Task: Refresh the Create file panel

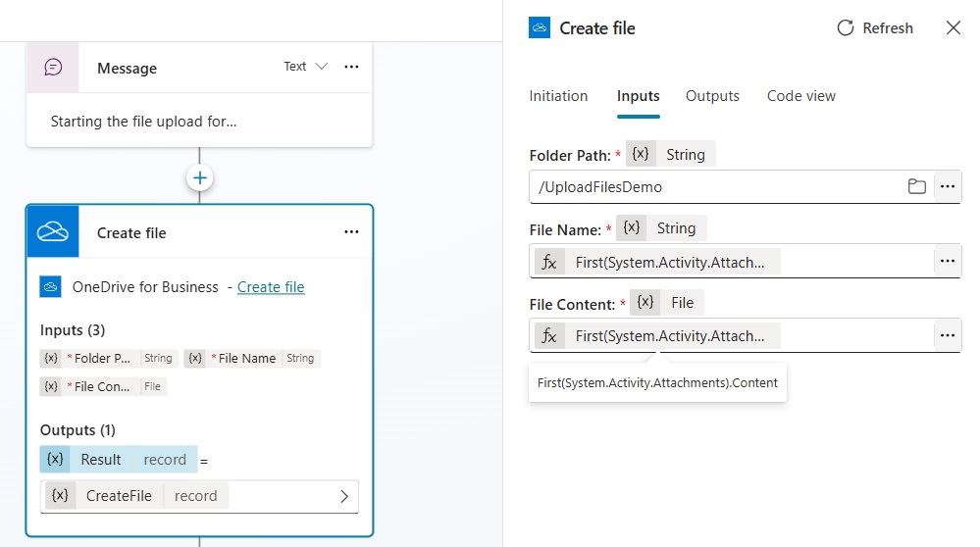Action: click(875, 28)
